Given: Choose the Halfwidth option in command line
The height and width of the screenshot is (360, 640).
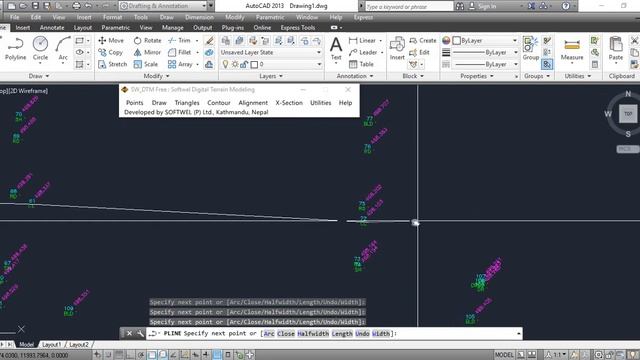Looking at the screenshot, I should (x=313, y=333).
